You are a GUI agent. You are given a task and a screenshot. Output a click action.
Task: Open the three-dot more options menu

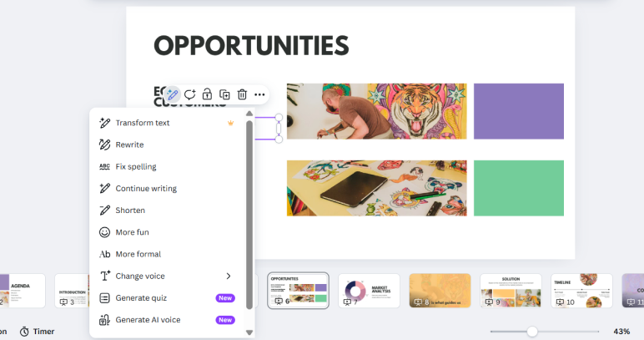pos(259,94)
